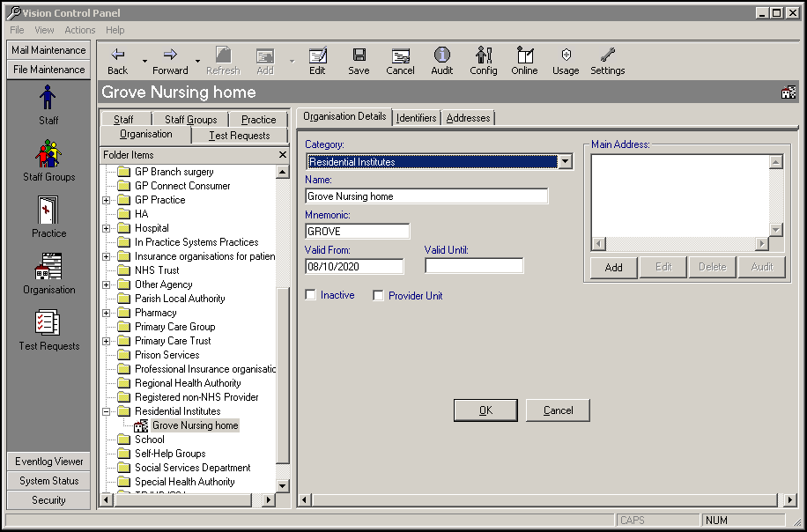Open Test Requests in the sidebar
The image size is (807, 532).
(48, 329)
